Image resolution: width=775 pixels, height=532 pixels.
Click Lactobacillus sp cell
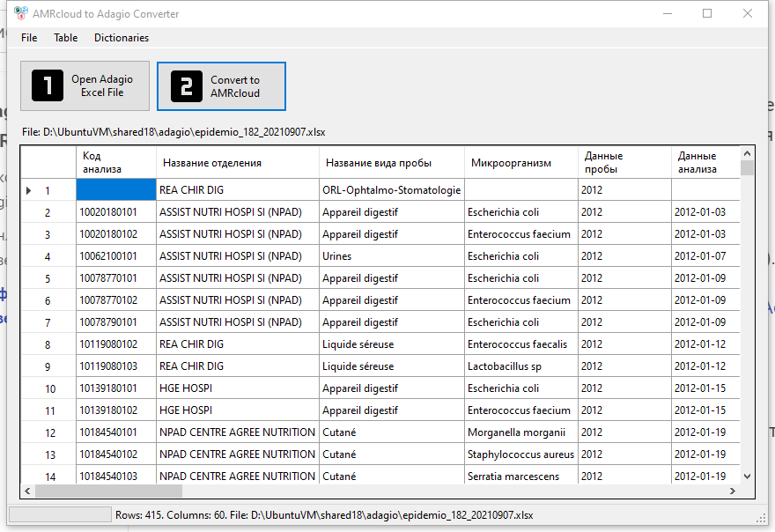pyautogui.click(x=521, y=366)
